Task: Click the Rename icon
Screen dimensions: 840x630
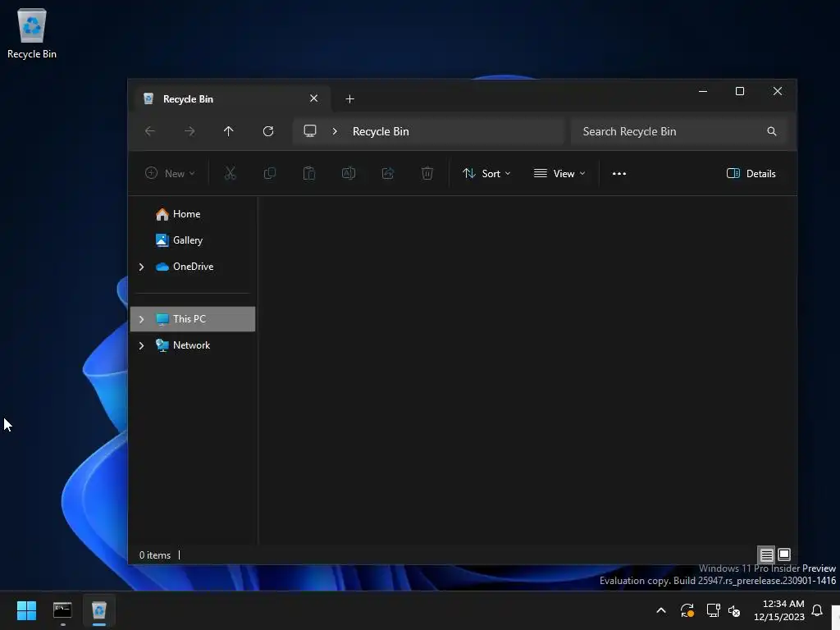Action: (349, 174)
